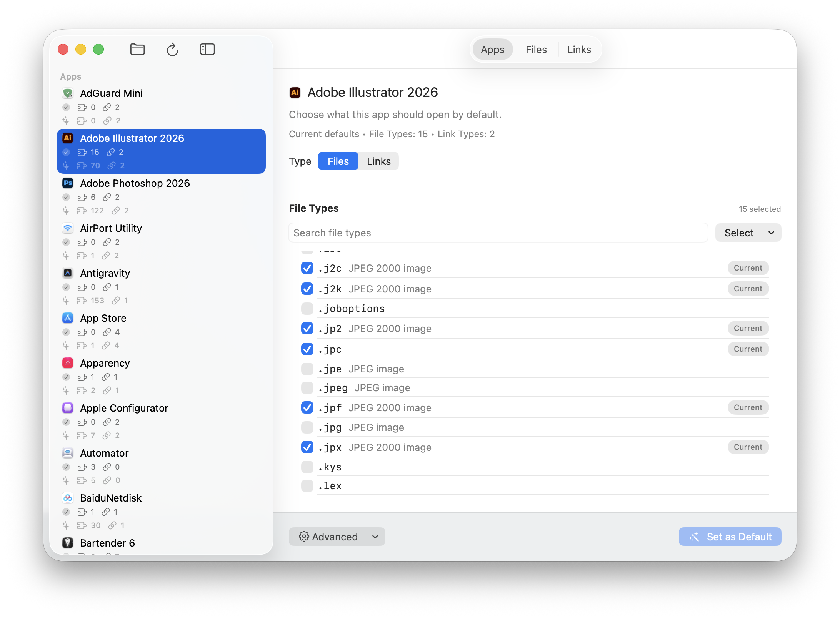Select the App Store app entry
Viewport: 840px width, 618px height.
click(x=103, y=318)
